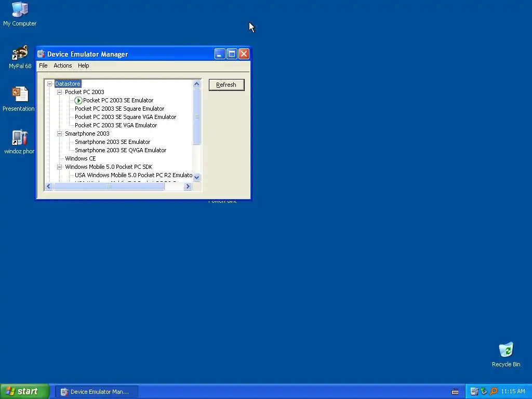This screenshot has height=399, width=532.
Task: Close the Device Emulator Manager window
Action: coord(244,54)
